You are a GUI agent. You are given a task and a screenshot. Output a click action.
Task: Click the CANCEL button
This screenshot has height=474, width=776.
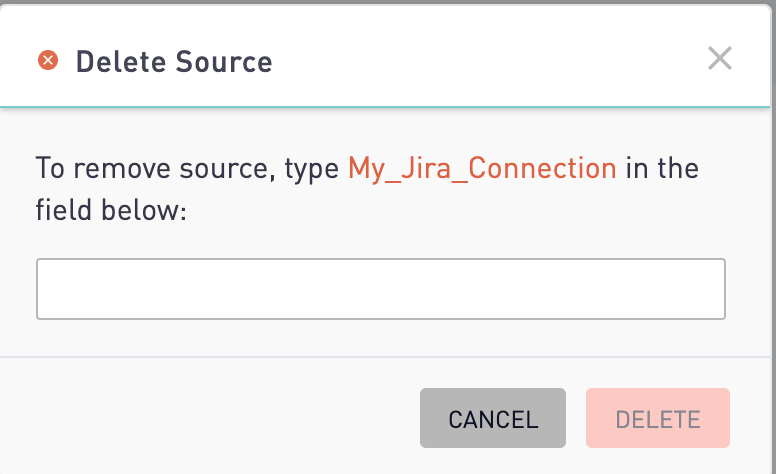point(493,418)
